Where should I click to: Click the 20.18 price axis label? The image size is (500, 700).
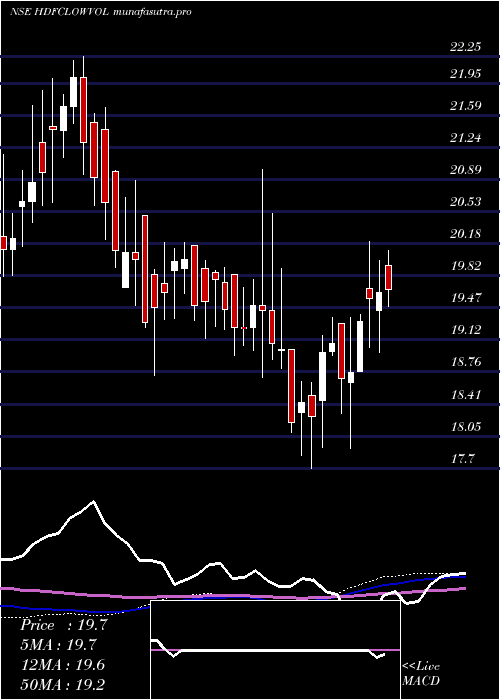[x=466, y=234]
